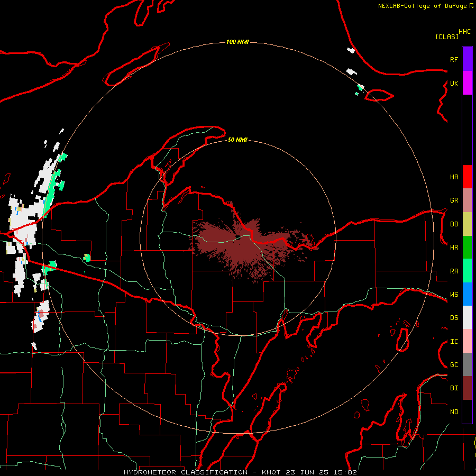The width and height of the screenshot is (476, 476).
Task: Click the BD yellow legend swatch
Action: pyautogui.click(x=467, y=224)
